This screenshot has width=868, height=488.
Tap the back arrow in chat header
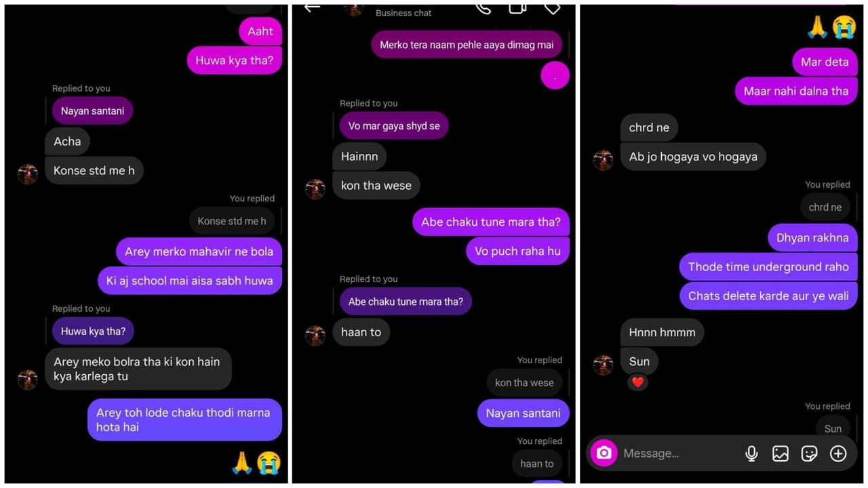tap(312, 8)
